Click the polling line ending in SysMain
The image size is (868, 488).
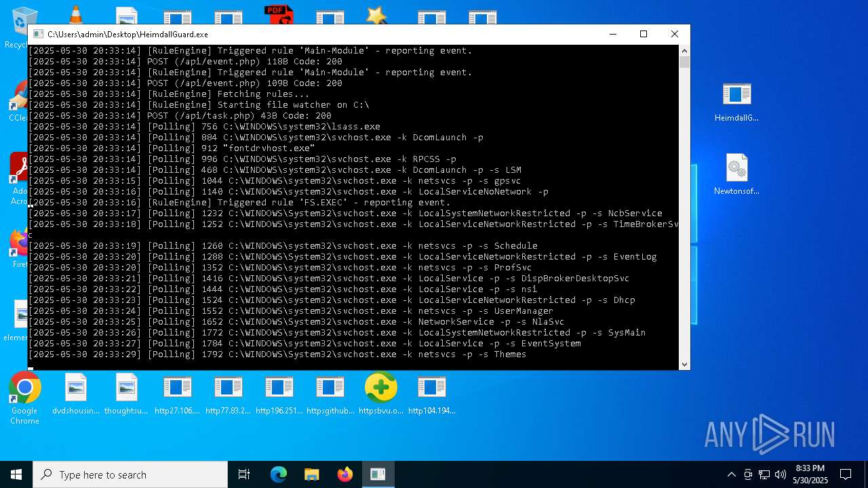coord(337,333)
